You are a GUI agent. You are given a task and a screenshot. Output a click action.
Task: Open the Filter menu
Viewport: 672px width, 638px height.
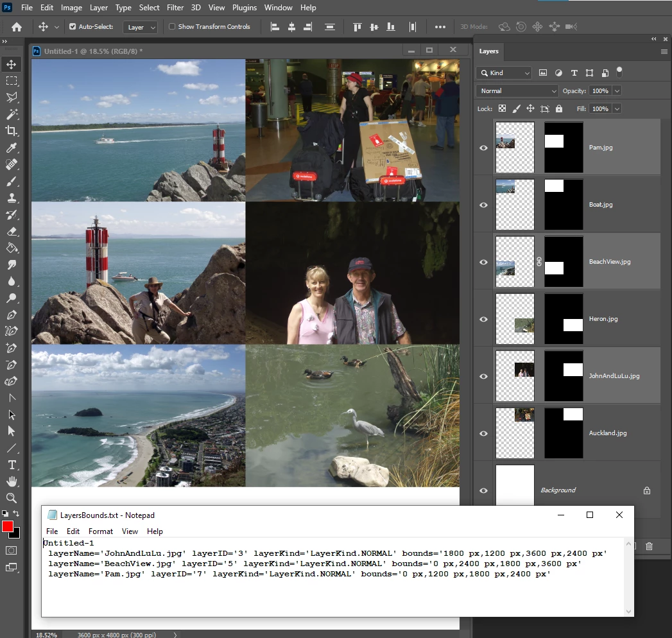pyautogui.click(x=175, y=8)
